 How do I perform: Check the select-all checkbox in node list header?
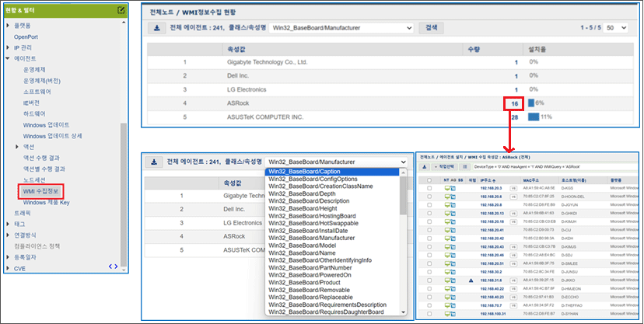(x=429, y=179)
